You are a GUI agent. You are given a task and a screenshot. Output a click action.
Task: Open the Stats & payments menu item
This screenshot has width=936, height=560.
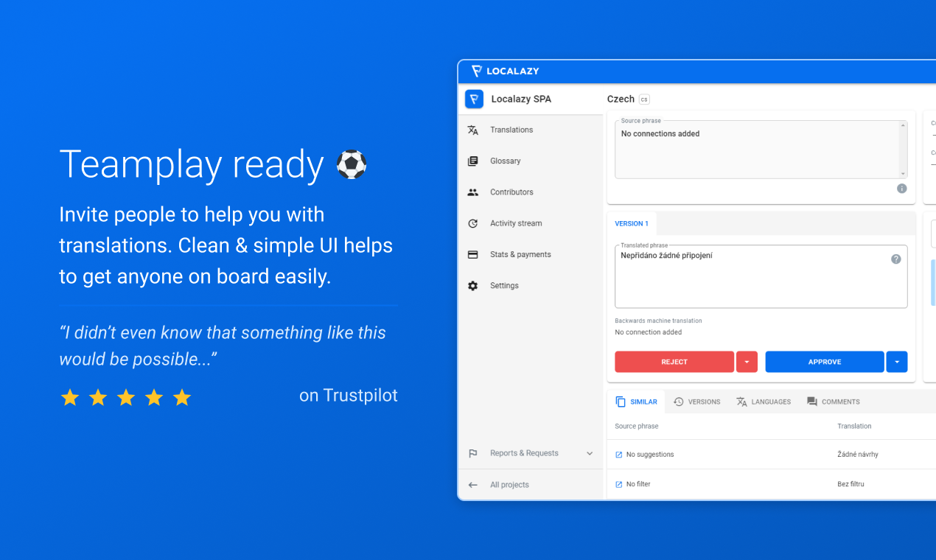click(531, 254)
